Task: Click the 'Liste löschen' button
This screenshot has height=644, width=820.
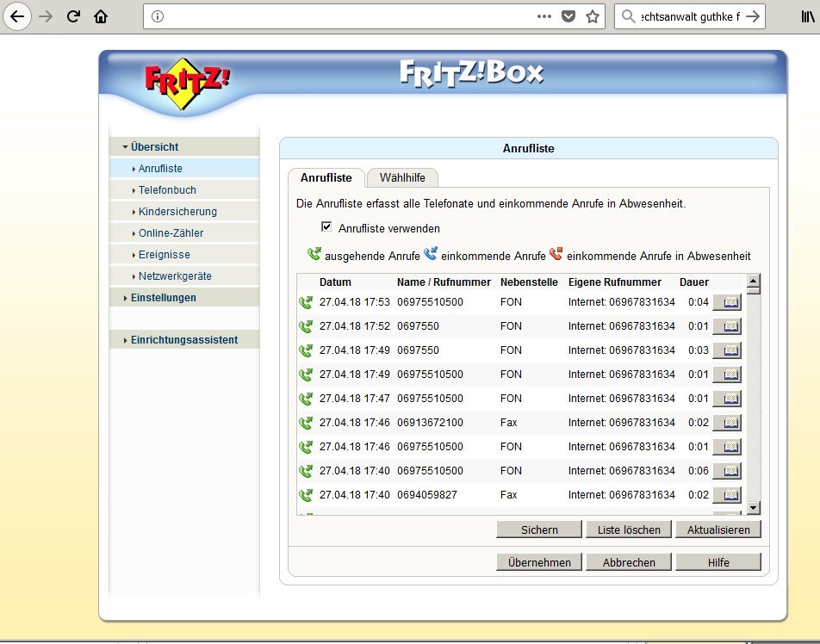Action: [629, 529]
